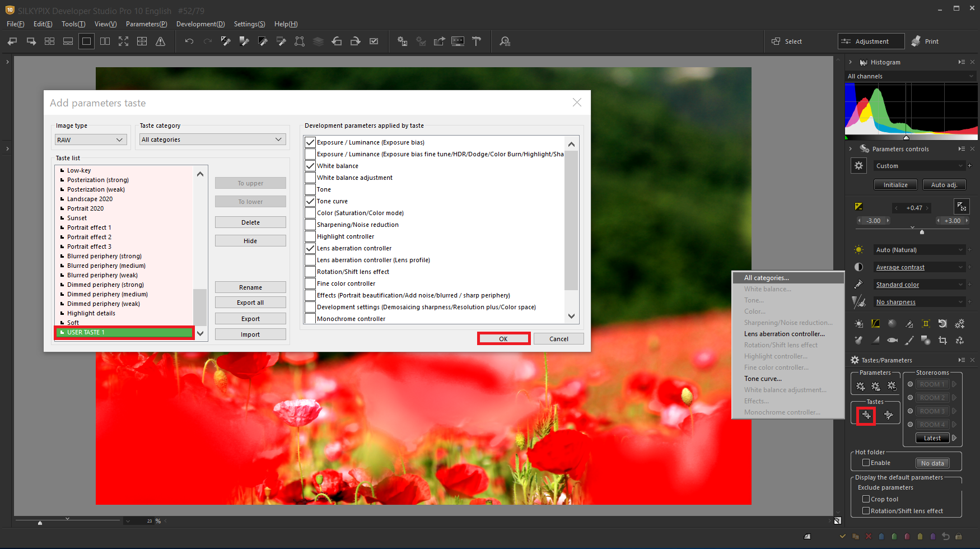The height and width of the screenshot is (549, 980).
Task: Adjust the preview zoom slider handle
Action: pos(40,523)
